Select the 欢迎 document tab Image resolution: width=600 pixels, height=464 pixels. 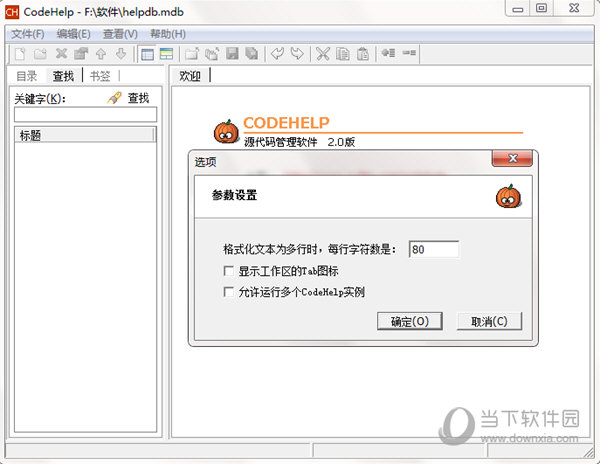(x=190, y=75)
